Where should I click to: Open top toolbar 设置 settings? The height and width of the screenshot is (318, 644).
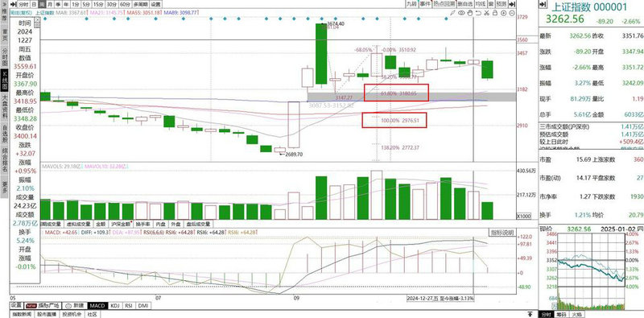[155, 4]
